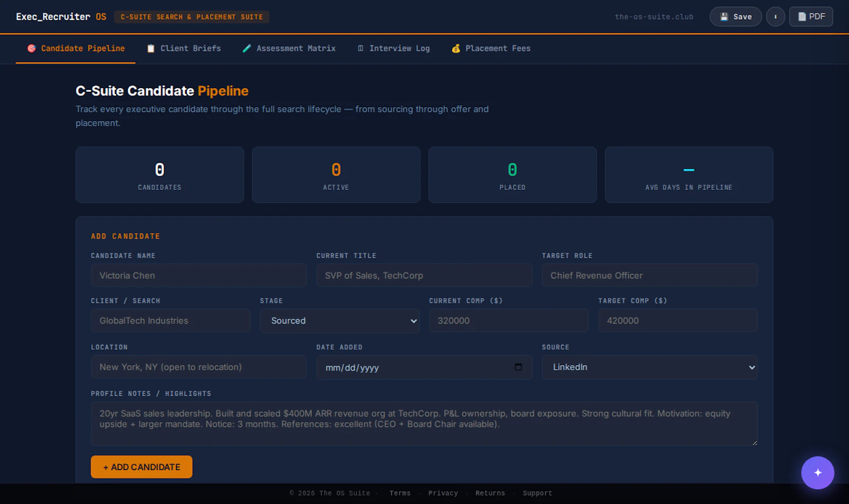
Task: Click the Date Added mm/dd/yyyy field
Action: tap(424, 367)
